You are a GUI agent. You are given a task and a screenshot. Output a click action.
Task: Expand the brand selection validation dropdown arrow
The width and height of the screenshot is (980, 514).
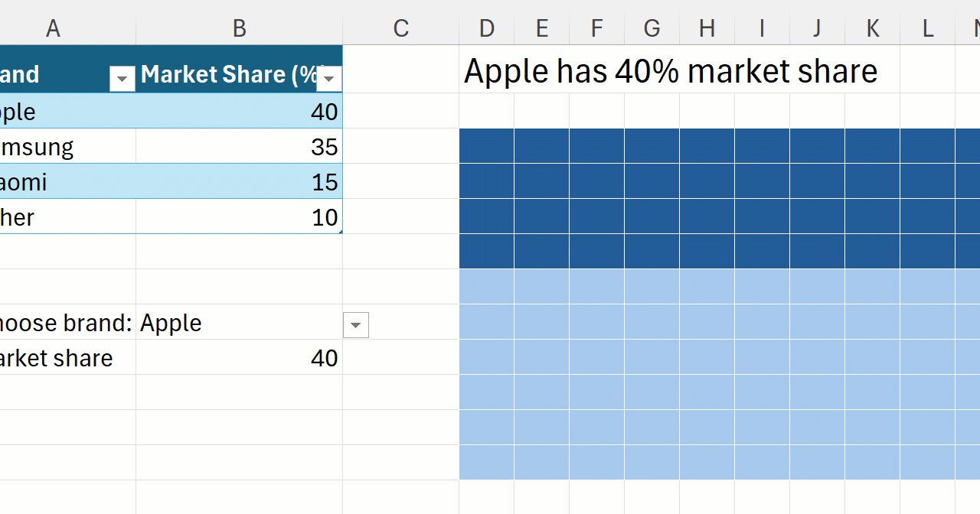(x=355, y=325)
